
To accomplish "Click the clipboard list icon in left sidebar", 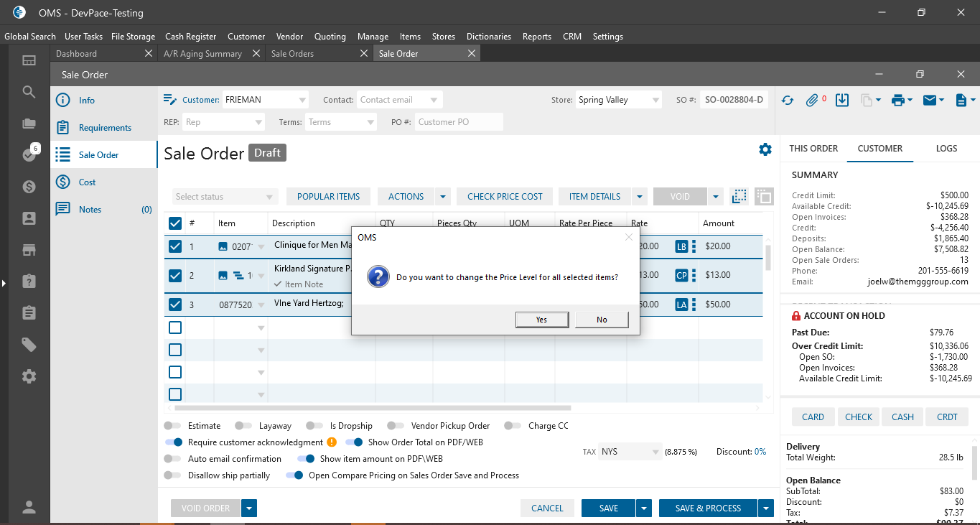I will coord(29,313).
